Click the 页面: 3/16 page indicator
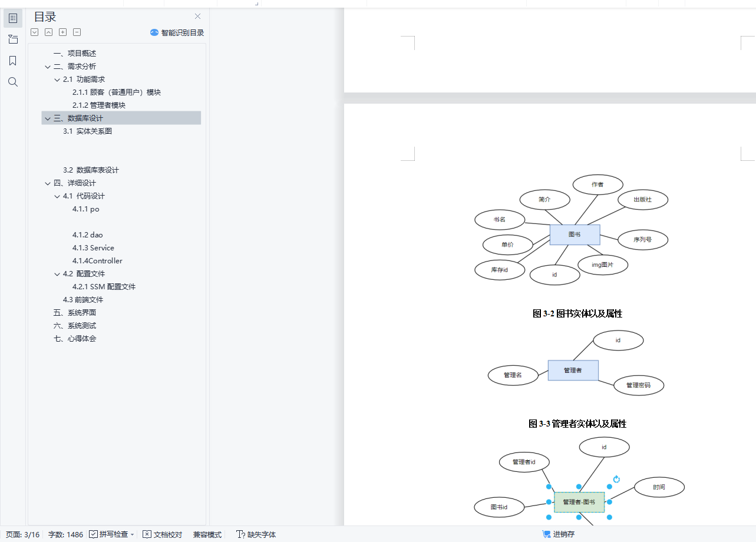This screenshot has width=756, height=542. point(22,534)
